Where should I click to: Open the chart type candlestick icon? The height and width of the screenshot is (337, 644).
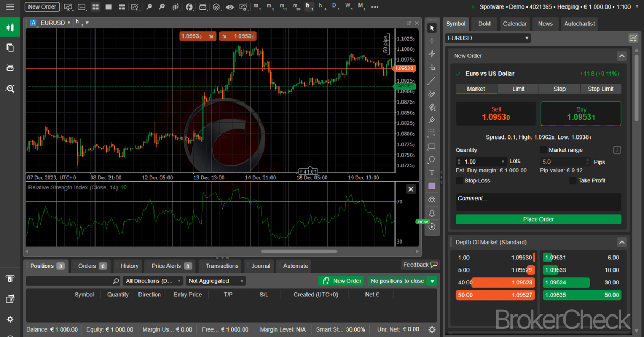tap(175, 7)
